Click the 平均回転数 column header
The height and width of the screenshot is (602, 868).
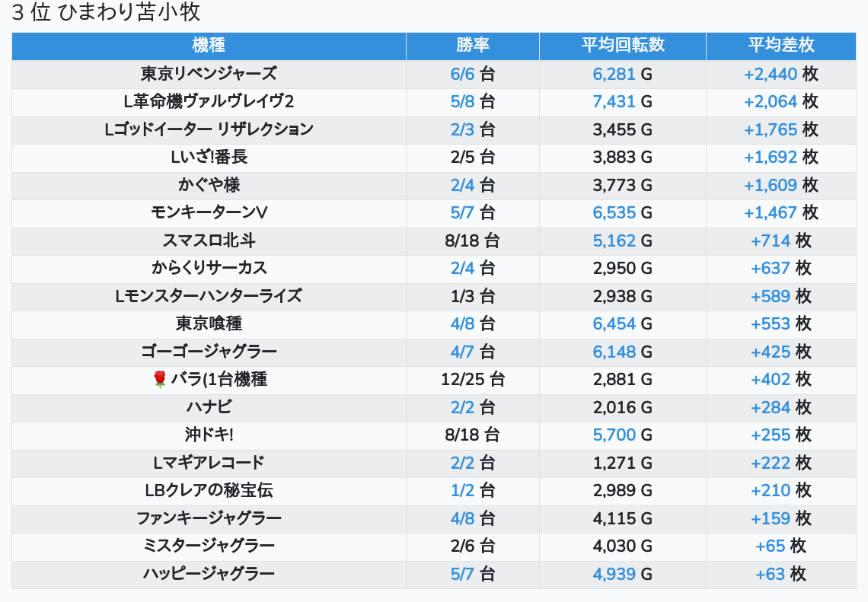622,46
